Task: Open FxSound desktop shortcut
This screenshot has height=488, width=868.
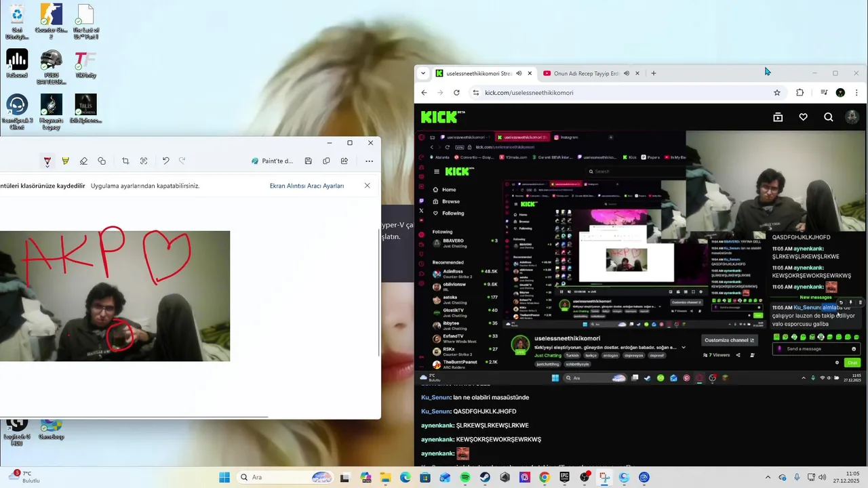Action: (x=17, y=64)
